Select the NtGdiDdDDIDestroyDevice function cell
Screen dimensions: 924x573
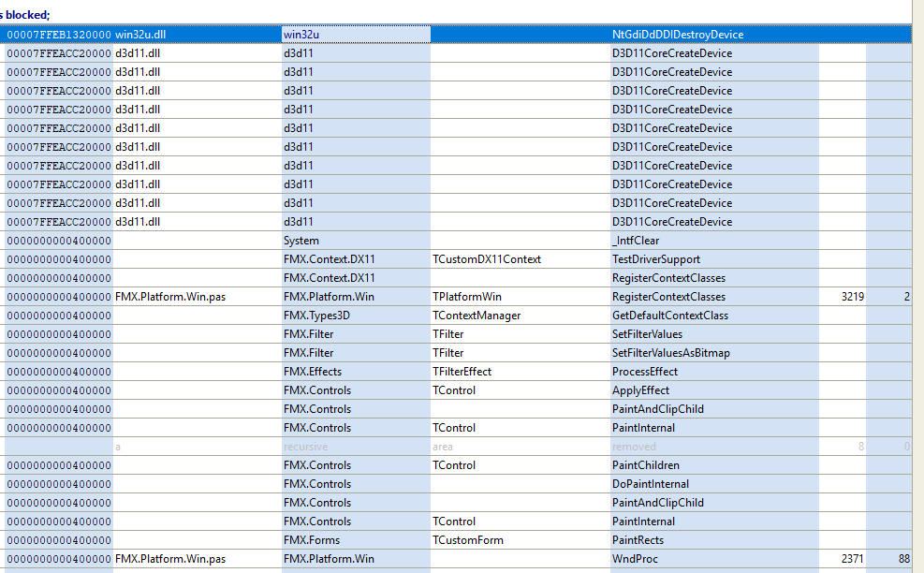pyautogui.click(x=714, y=35)
